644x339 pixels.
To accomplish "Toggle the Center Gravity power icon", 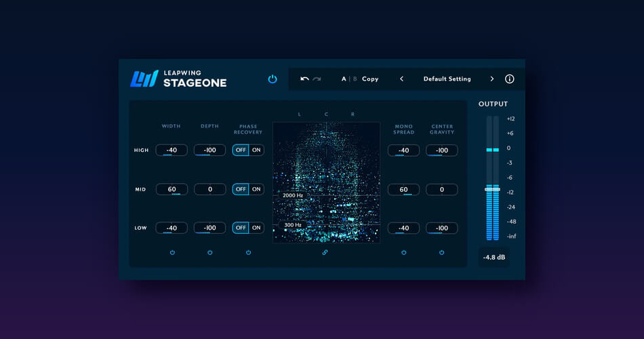I will click(x=441, y=252).
